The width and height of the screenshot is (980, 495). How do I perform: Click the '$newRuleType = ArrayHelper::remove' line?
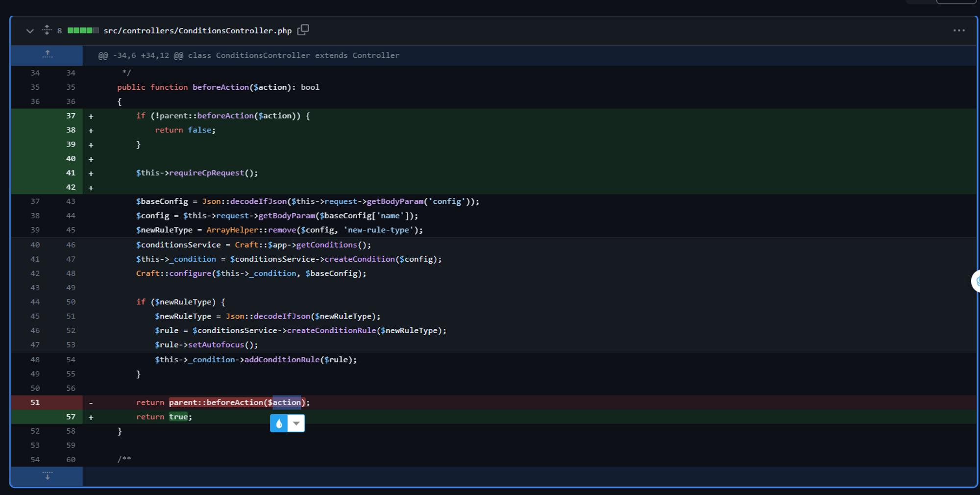279,230
